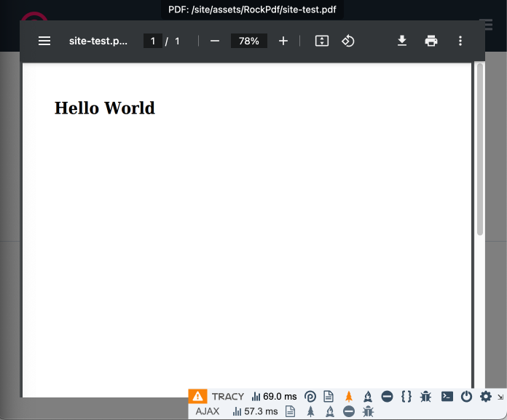Click the bug icon in the AJAX row

point(368,411)
